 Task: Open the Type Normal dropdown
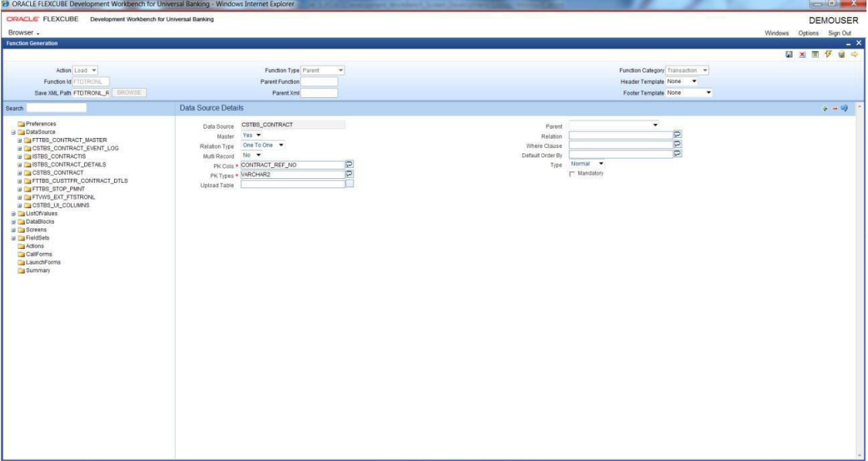[587, 163]
